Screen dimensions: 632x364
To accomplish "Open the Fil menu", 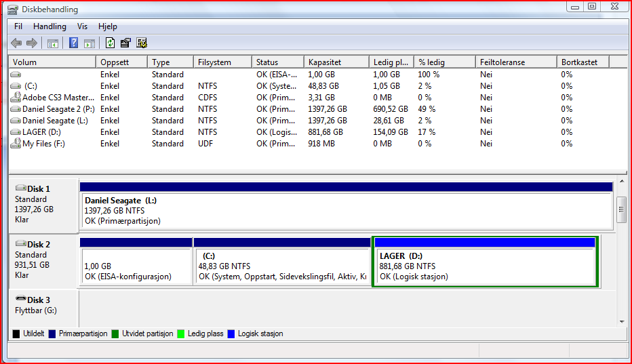I will 18,26.
